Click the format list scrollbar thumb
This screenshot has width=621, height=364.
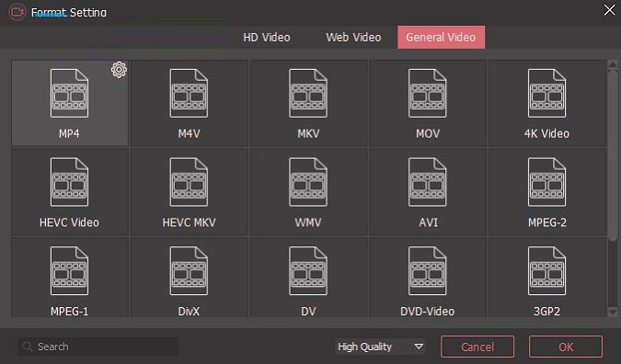(613, 155)
